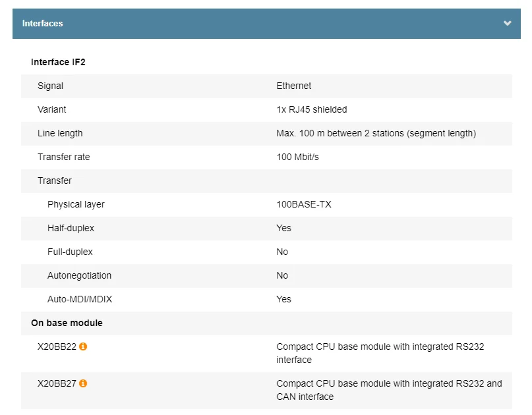Screen dimensions: 532x415
Task: Click the Autonegotiation row label
Action: (x=79, y=275)
